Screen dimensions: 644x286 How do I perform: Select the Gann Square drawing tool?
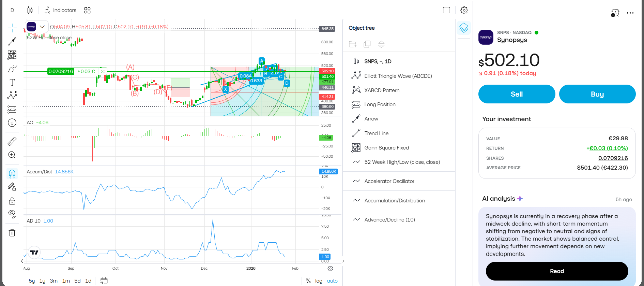(12, 55)
